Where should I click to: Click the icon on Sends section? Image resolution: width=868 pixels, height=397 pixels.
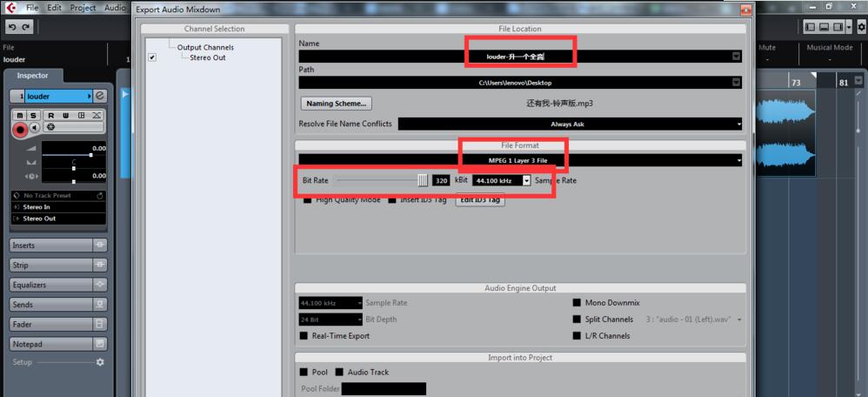[x=100, y=305]
